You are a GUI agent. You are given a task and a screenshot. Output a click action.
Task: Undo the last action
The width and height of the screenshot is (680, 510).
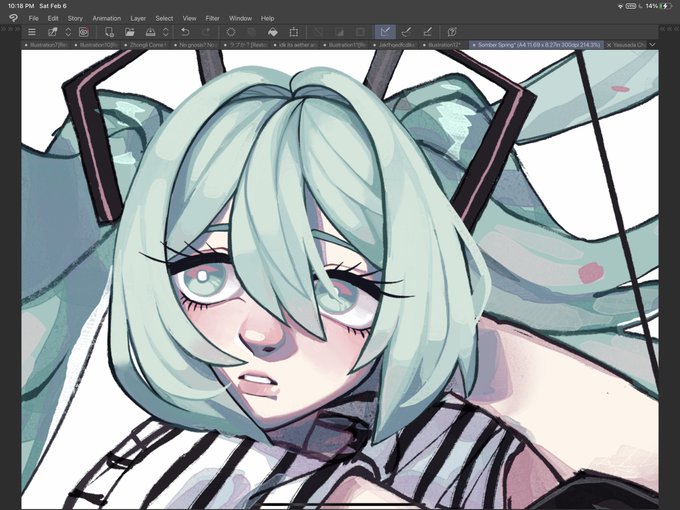185,32
